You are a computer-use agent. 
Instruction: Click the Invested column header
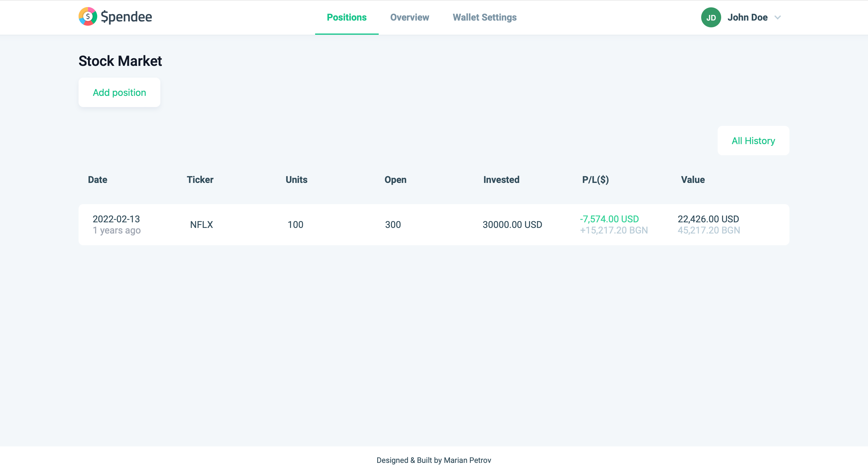pyautogui.click(x=501, y=180)
